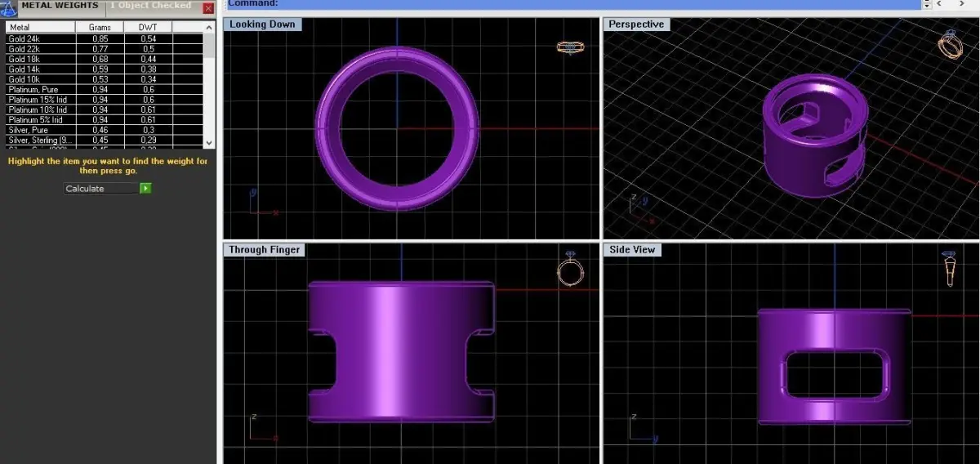Screen dimensions: 980x464
Task: Select the Gold 10k row
Action: (105, 79)
